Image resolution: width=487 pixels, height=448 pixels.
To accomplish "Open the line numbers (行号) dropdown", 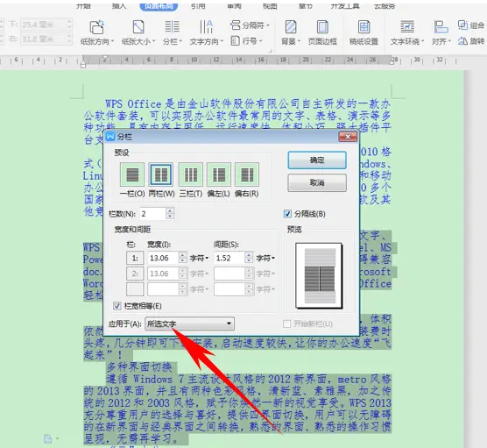I will (247, 40).
